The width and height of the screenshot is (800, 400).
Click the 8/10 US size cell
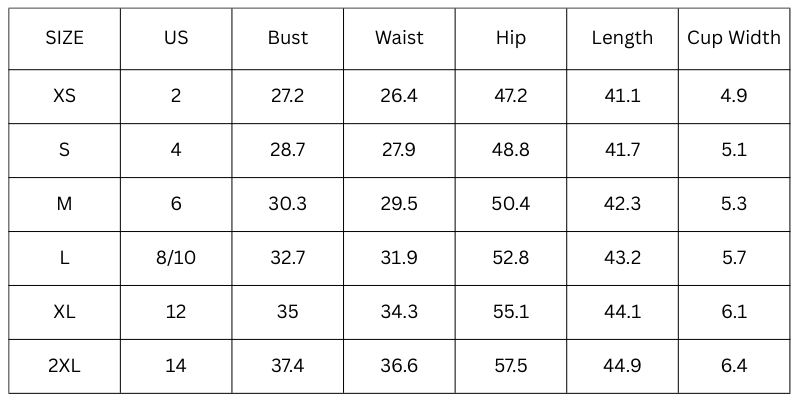(176, 258)
